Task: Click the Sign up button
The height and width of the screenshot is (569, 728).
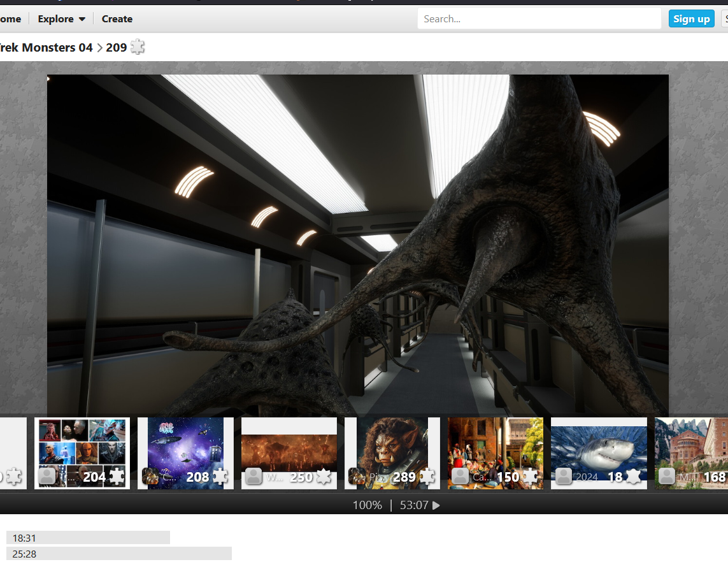Action: click(691, 18)
